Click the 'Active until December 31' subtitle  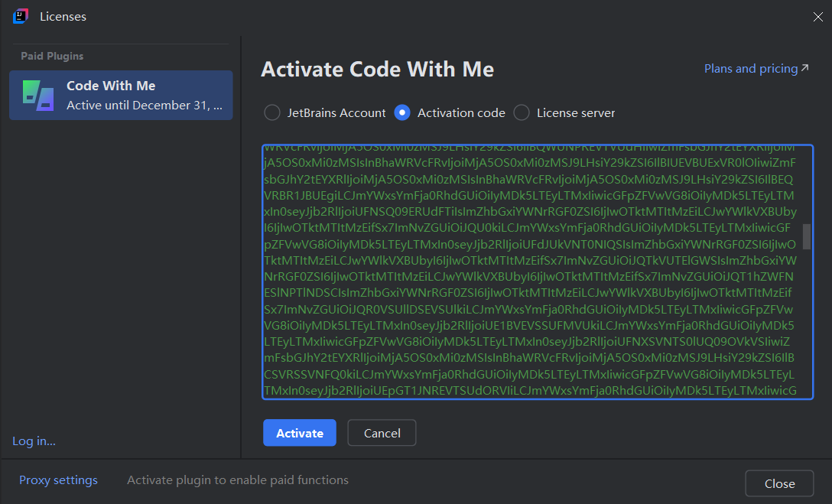148,105
